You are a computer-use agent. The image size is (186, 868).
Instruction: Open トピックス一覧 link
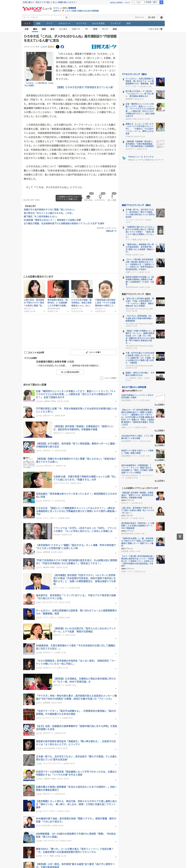(155, 29)
